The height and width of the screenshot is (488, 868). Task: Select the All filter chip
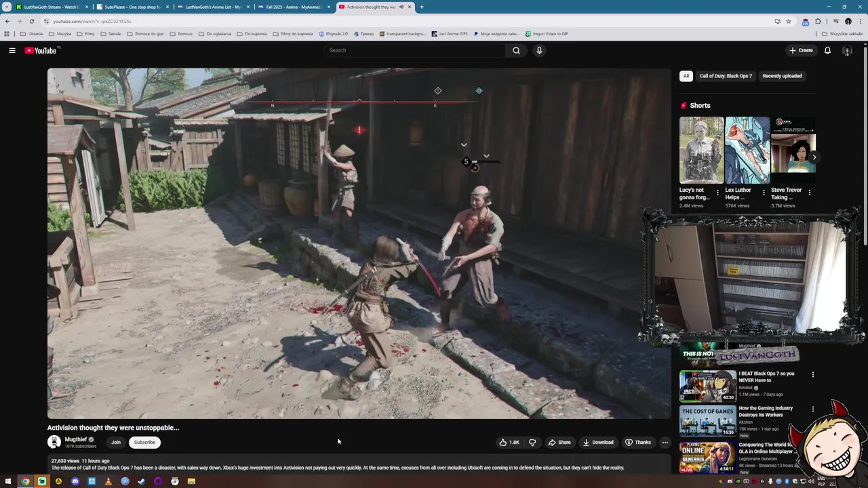[686, 76]
